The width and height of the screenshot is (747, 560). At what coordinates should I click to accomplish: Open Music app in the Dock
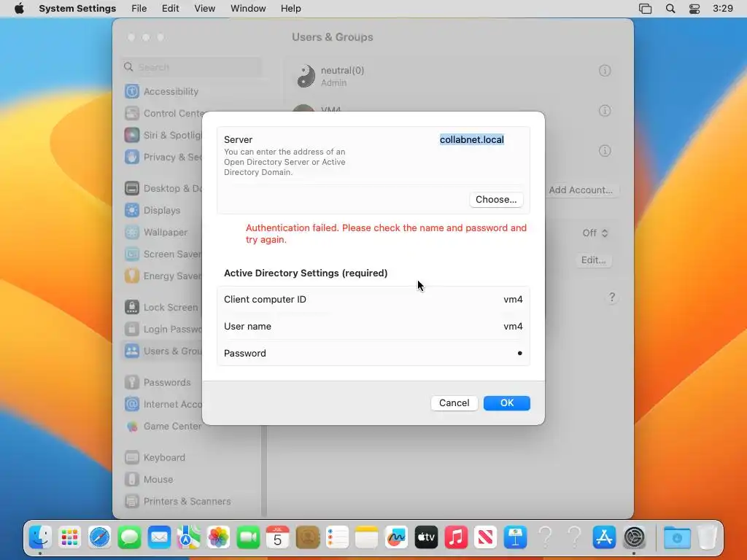pos(456,537)
